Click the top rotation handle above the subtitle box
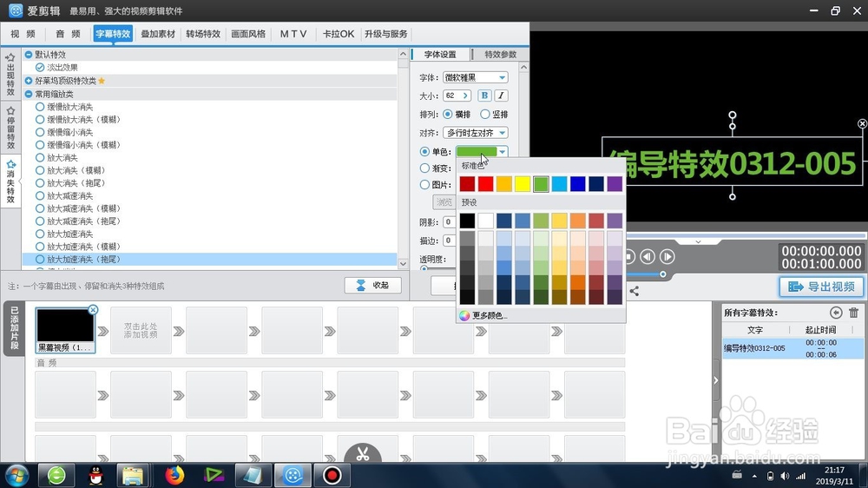The width and height of the screenshot is (868, 488). [733, 115]
